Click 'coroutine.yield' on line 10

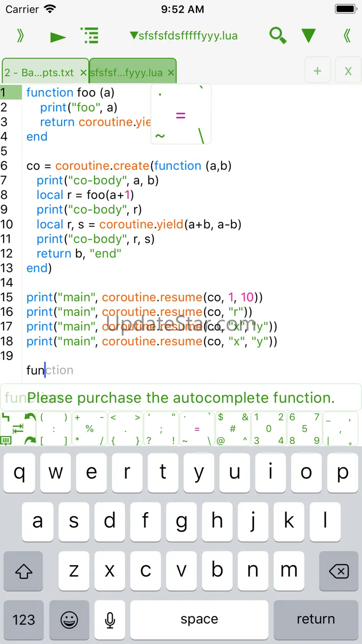[142, 224]
